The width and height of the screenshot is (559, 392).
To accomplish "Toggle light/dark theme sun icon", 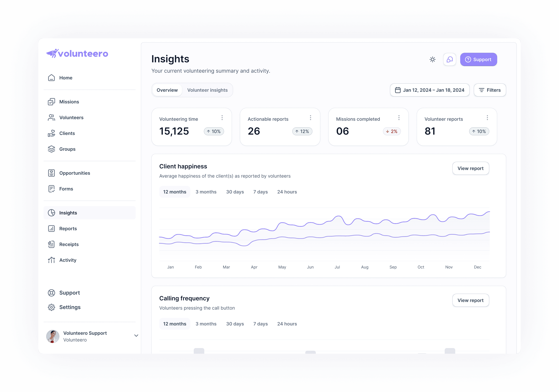I will (x=432, y=59).
